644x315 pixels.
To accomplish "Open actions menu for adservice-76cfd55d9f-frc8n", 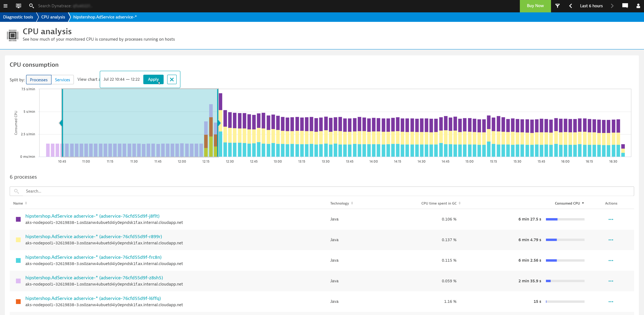I will click(x=611, y=260).
